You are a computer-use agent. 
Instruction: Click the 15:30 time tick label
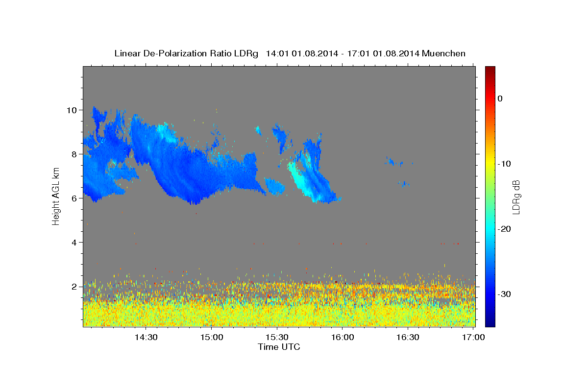(277, 337)
